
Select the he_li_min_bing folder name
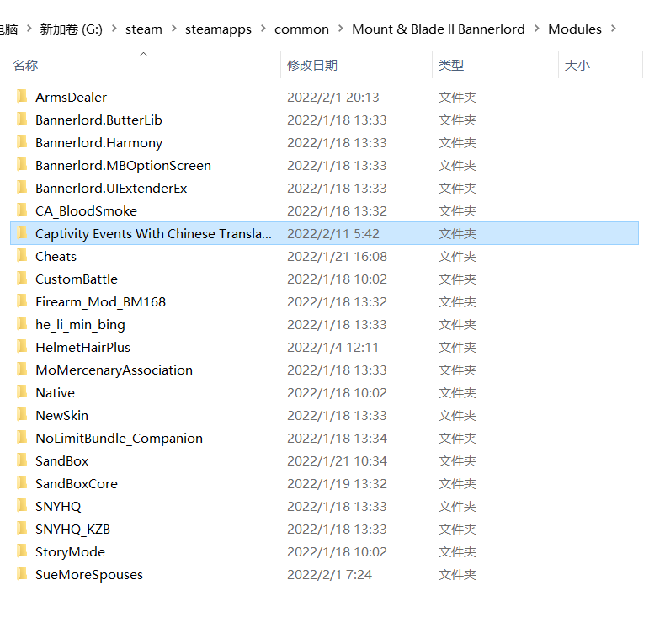pyautogui.click(x=80, y=325)
